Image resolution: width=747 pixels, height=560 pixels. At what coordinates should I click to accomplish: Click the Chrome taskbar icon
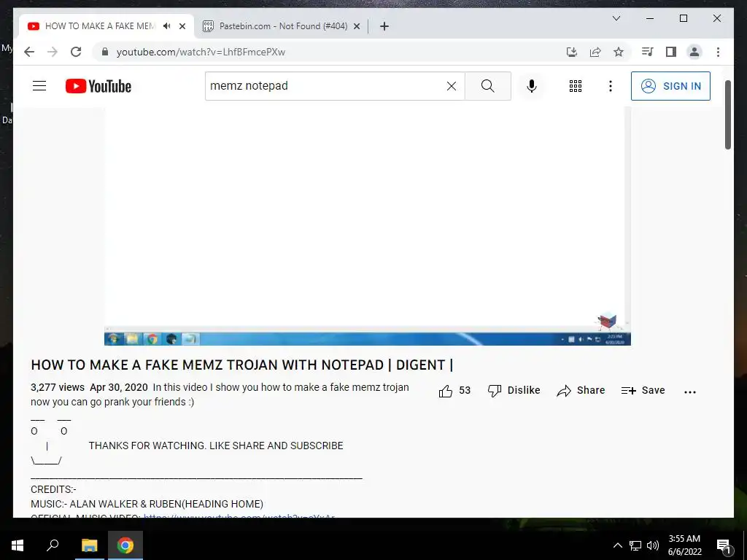click(125, 545)
